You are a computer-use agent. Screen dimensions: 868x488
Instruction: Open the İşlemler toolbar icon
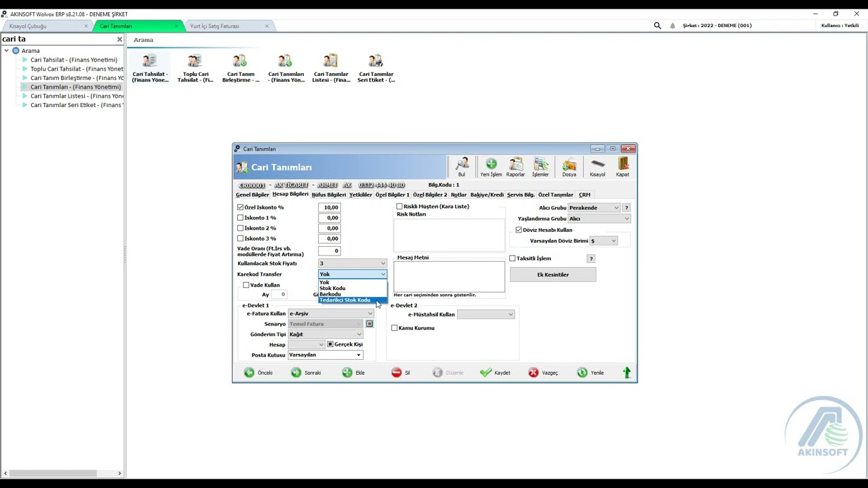540,167
